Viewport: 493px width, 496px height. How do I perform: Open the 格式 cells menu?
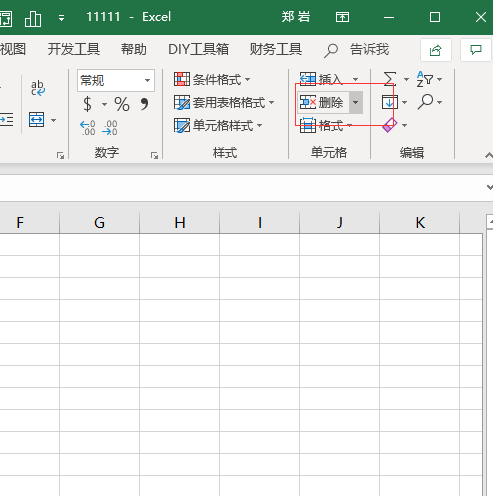[x=326, y=125]
